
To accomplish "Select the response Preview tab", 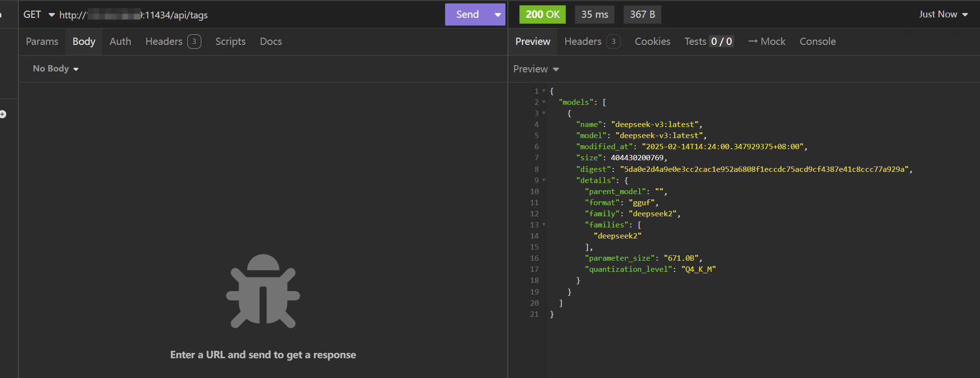I will [532, 42].
